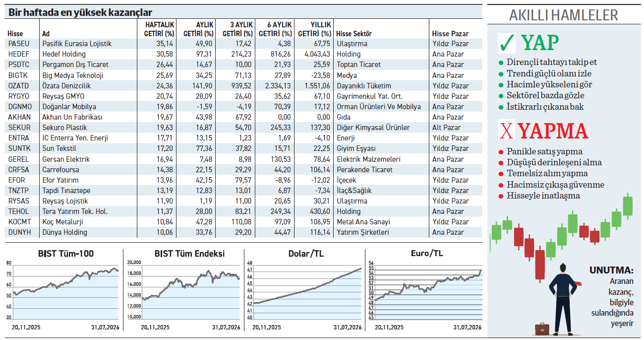The width and height of the screenshot is (644, 340).
Task: Click the HAFTALIK GETİRİ (%) column header
Action: tap(160, 29)
